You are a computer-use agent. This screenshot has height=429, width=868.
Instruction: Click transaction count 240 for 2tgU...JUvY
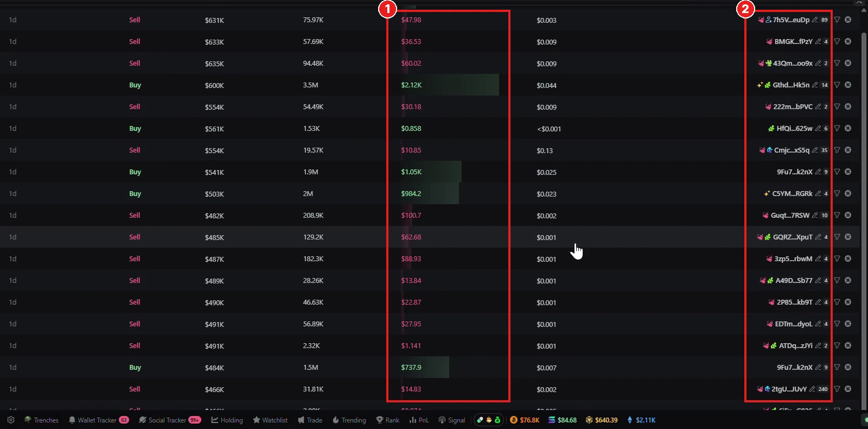tap(823, 389)
